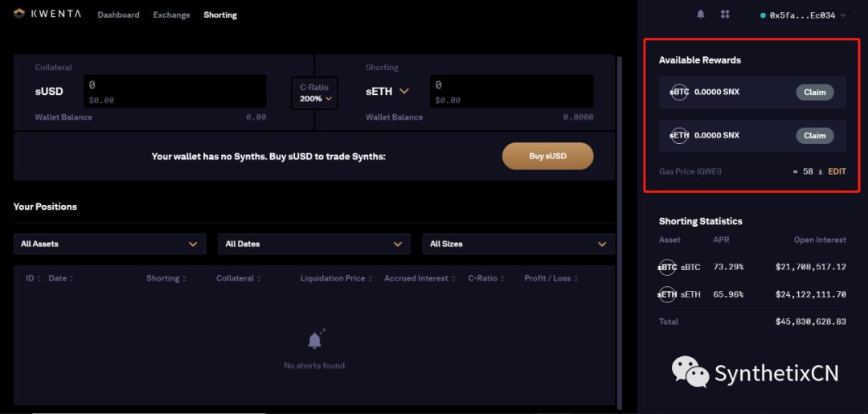The width and height of the screenshot is (868, 414).
Task: Click the total open interest $45,830,628.83
Action: coord(811,322)
